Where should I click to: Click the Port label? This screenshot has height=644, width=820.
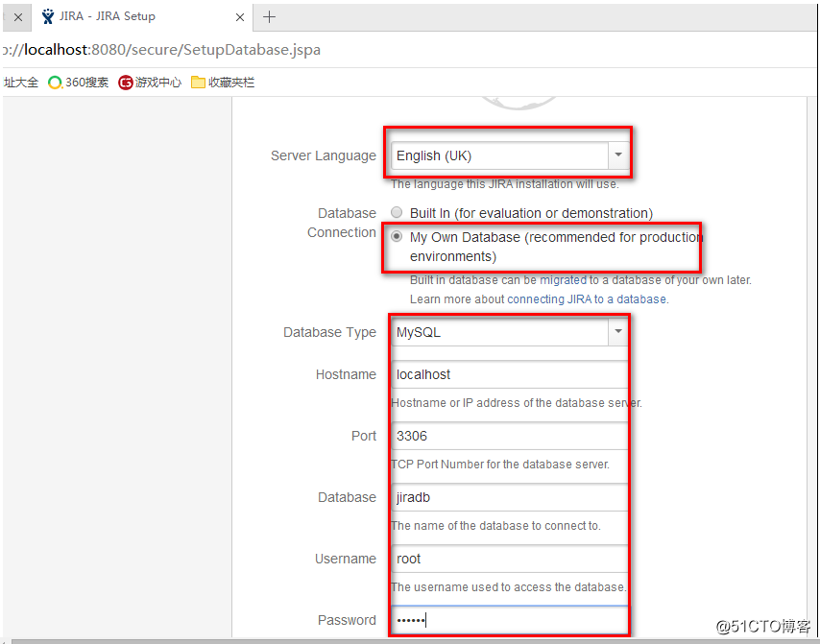coord(364,436)
